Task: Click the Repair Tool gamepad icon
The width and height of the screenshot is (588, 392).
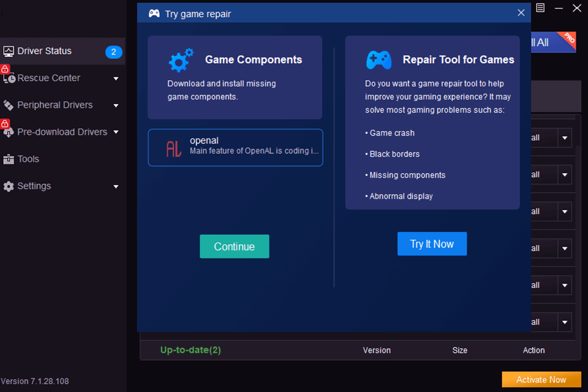Action: [x=379, y=60]
